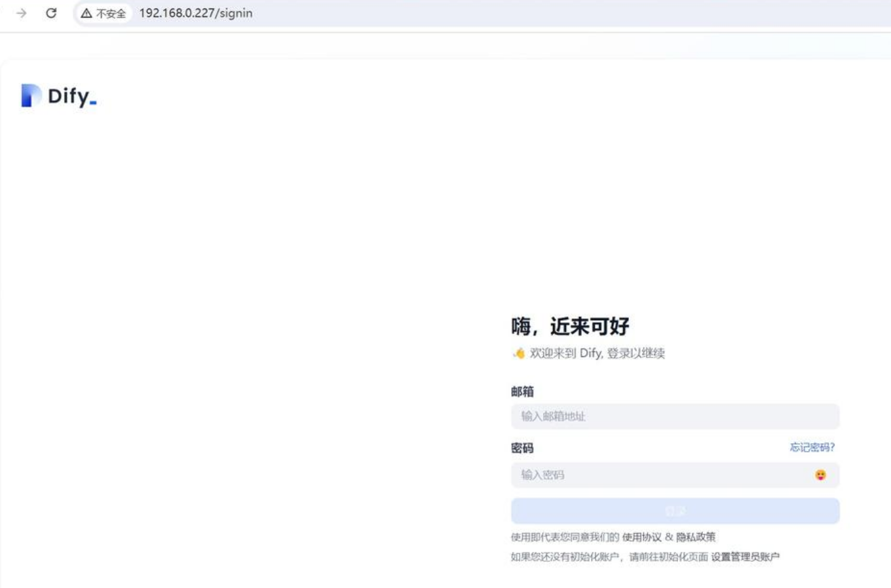Screen dimensions: 891x588
Task: Click the waving hand emoji
Action: tap(519, 354)
